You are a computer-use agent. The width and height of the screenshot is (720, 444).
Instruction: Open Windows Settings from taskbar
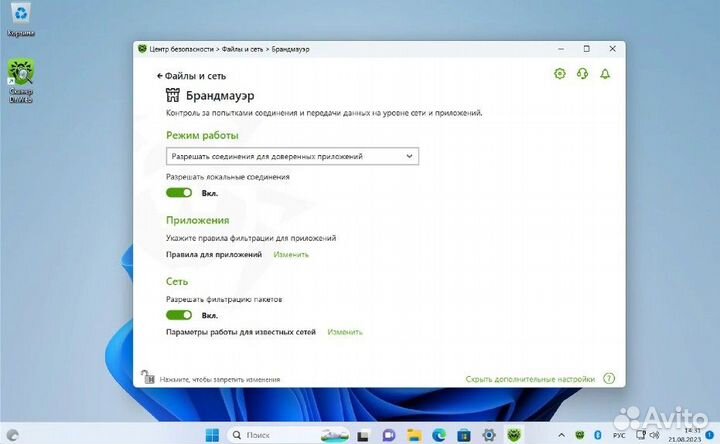point(489,435)
